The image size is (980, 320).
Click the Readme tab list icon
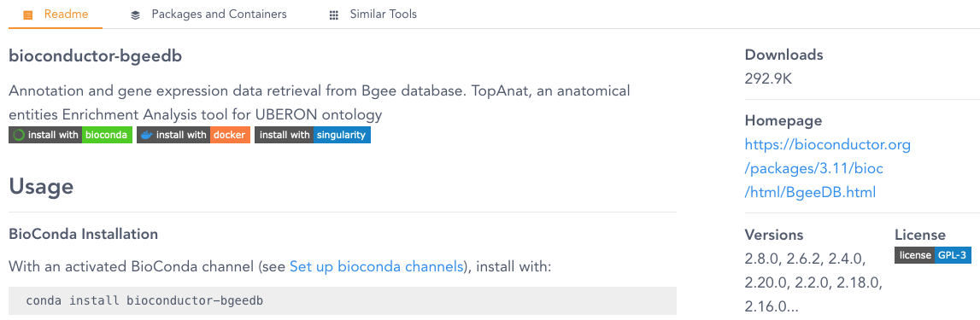[x=27, y=15]
